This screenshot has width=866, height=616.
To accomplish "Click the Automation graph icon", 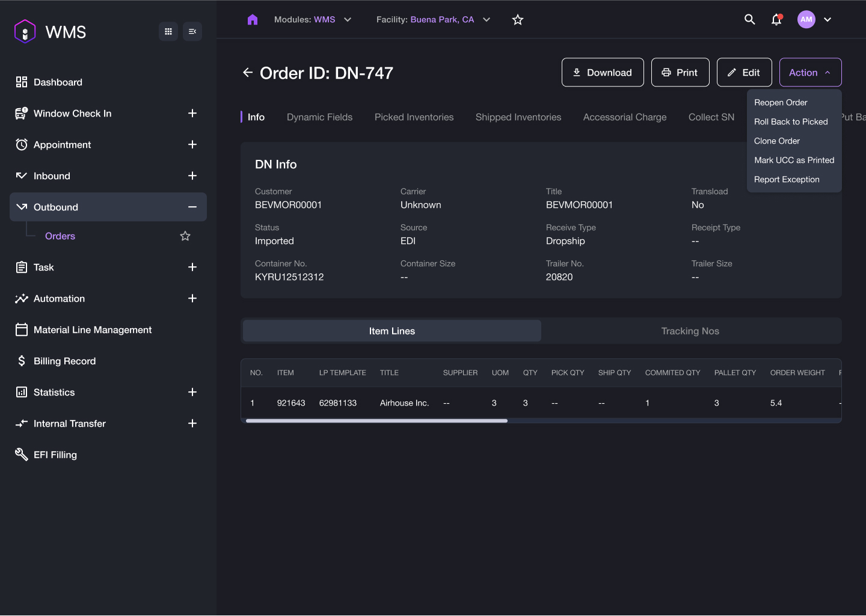I will point(22,298).
